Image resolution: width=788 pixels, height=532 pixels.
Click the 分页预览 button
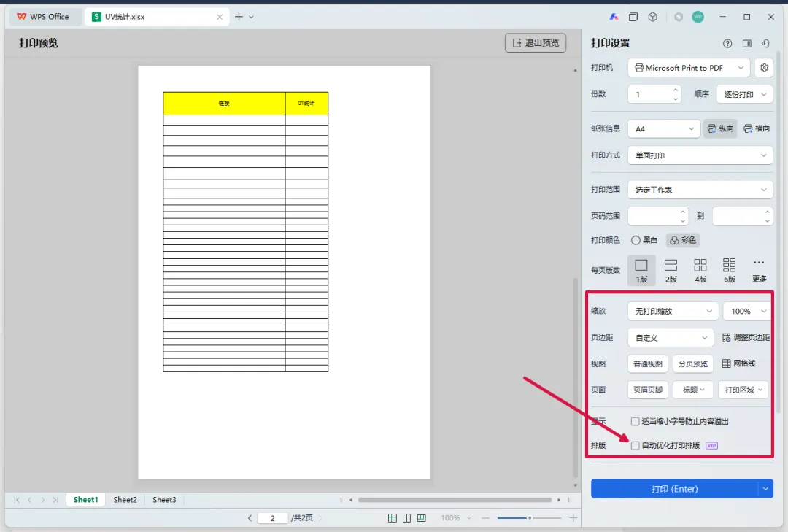click(x=693, y=363)
